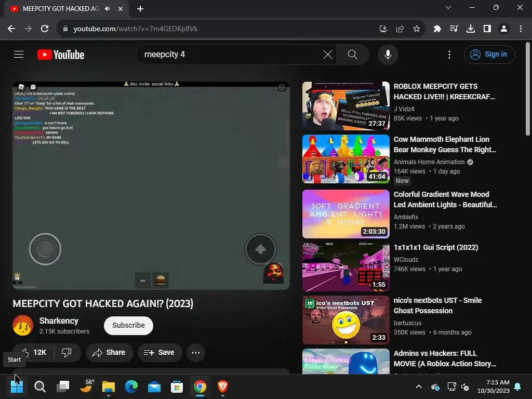Click the page vertical scrollbar
Viewport: 532px width, 399px height.
(x=528, y=89)
